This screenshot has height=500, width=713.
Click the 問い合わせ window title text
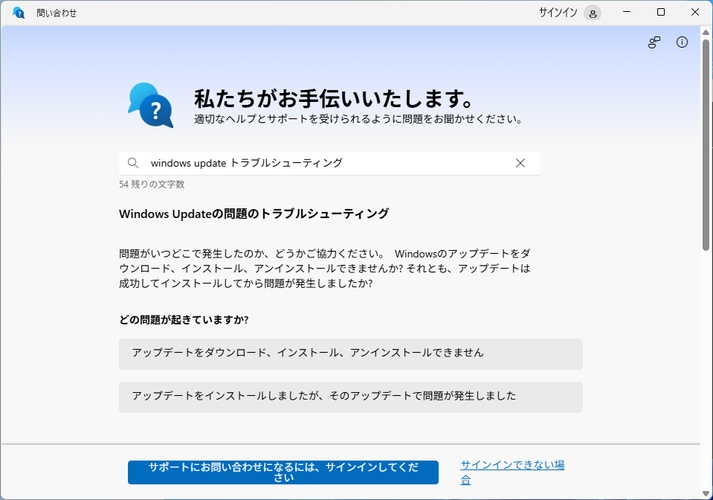56,13
